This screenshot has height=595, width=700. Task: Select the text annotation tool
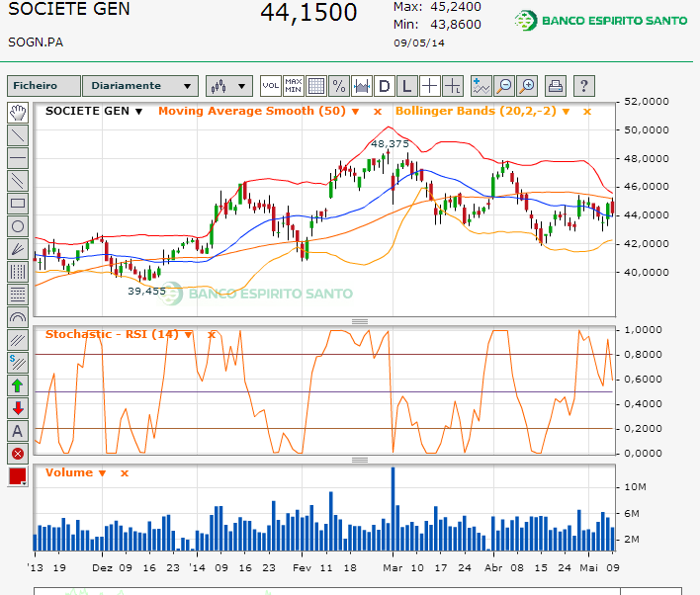[x=18, y=431]
